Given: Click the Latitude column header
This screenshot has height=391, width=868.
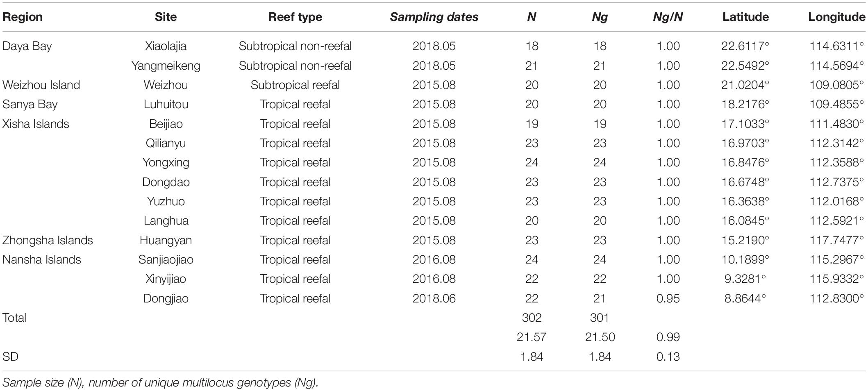Looking at the screenshot, I should click(745, 17).
